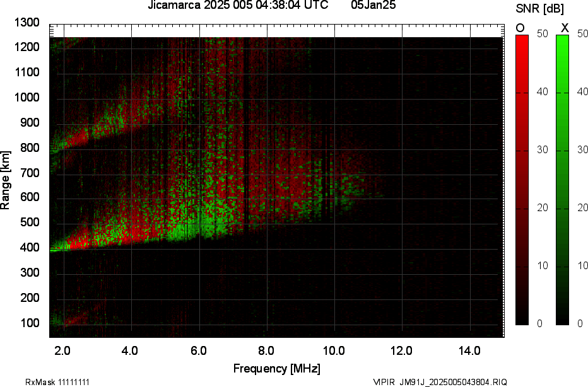The height and width of the screenshot is (387, 588).
Task: Click the 10.0 frequency tick label
Action: pyautogui.click(x=334, y=350)
